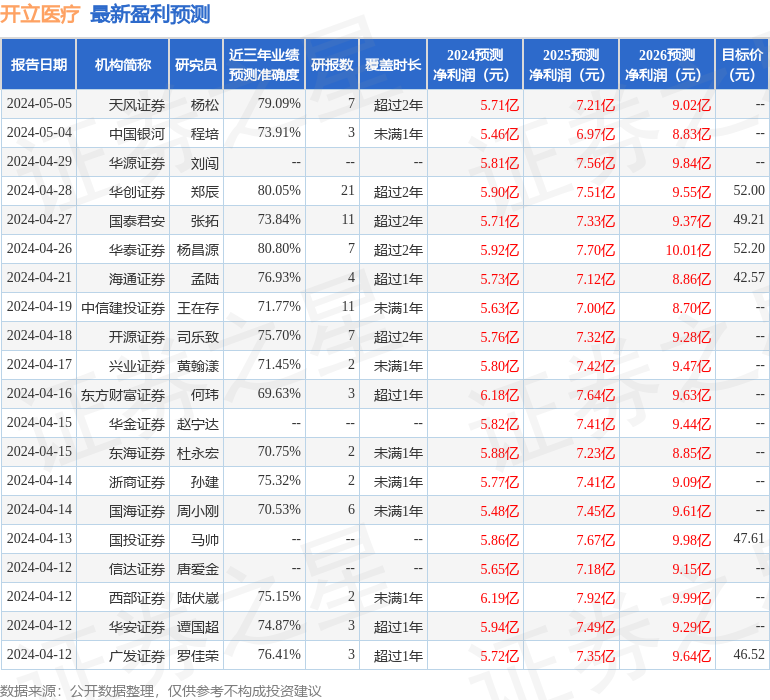This screenshot has height=700, width=770.
Task: Select the 2025预测净利润 column header
Action: 571,64
